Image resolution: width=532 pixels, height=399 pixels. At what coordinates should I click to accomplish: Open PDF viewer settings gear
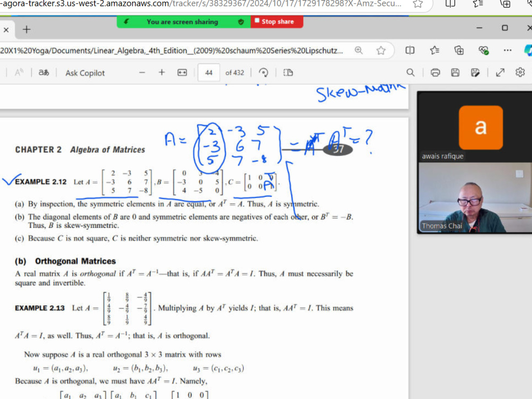pos(520,72)
